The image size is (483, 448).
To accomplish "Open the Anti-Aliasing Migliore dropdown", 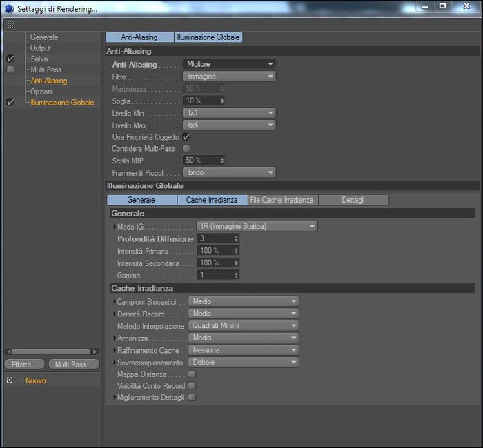I will [229, 64].
